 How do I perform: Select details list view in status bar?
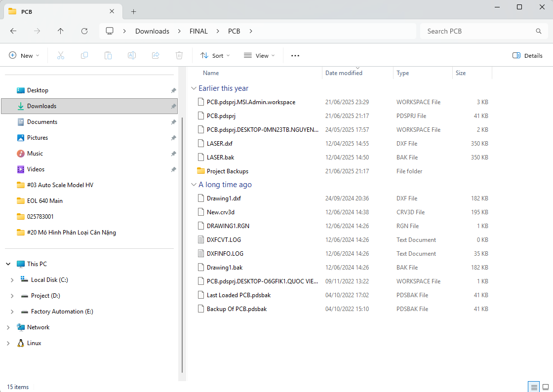point(533,387)
